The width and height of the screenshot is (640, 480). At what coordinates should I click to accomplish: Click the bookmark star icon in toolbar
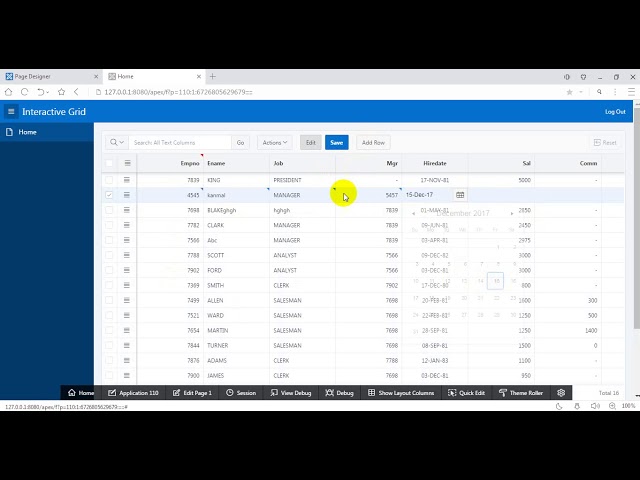point(61,92)
